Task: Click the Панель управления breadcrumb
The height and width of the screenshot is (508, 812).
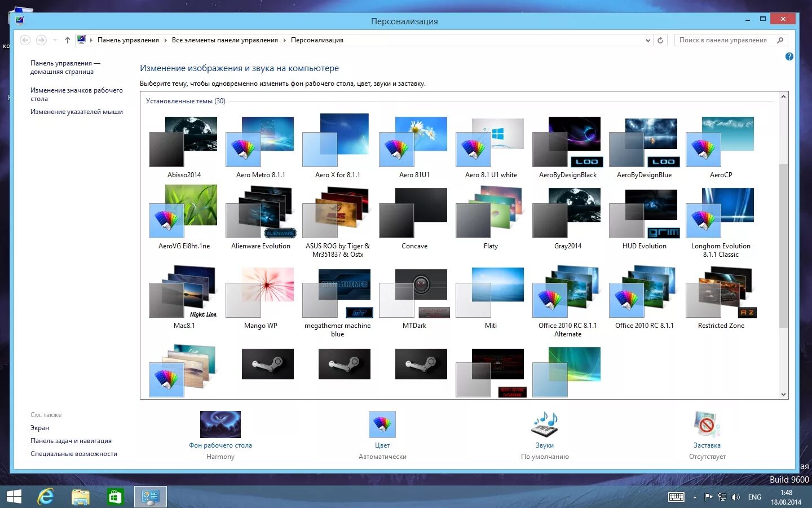Action: pyautogui.click(x=128, y=40)
